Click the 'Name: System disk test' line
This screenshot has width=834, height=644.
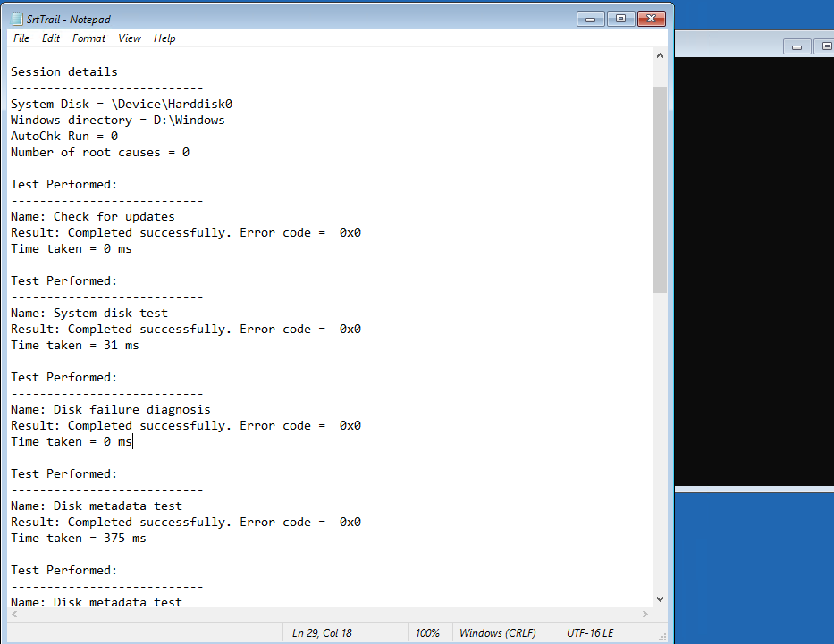(89, 313)
